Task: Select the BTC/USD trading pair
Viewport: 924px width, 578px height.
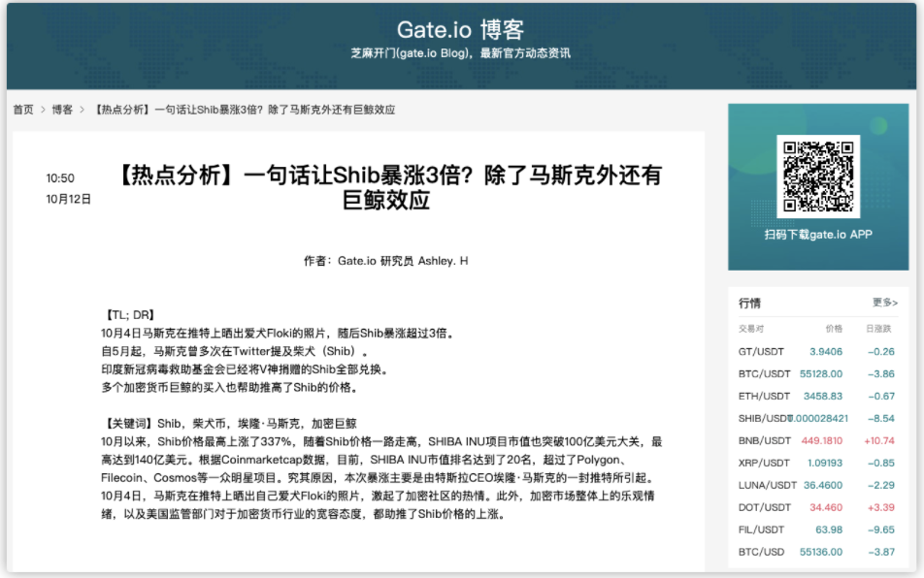Action: tap(761, 552)
